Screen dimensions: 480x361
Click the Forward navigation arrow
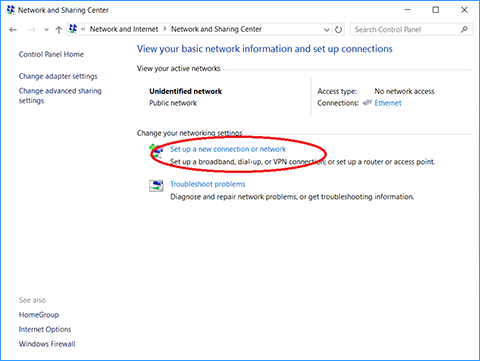pyautogui.click(x=32, y=30)
